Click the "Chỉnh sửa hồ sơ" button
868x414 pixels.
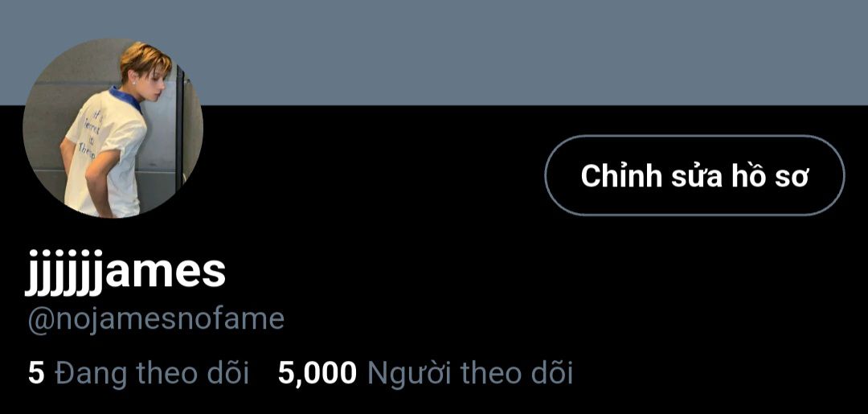[694, 175]
